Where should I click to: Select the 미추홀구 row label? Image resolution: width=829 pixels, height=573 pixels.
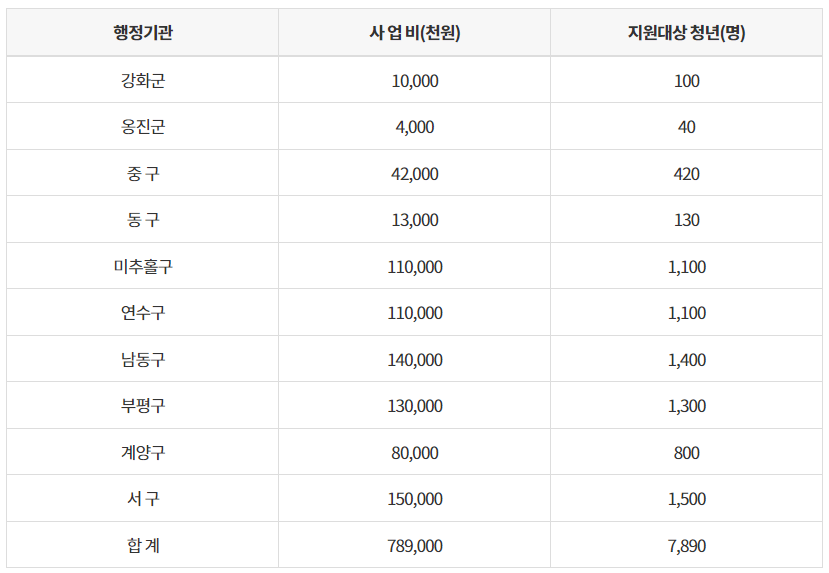tap(143, 266)
